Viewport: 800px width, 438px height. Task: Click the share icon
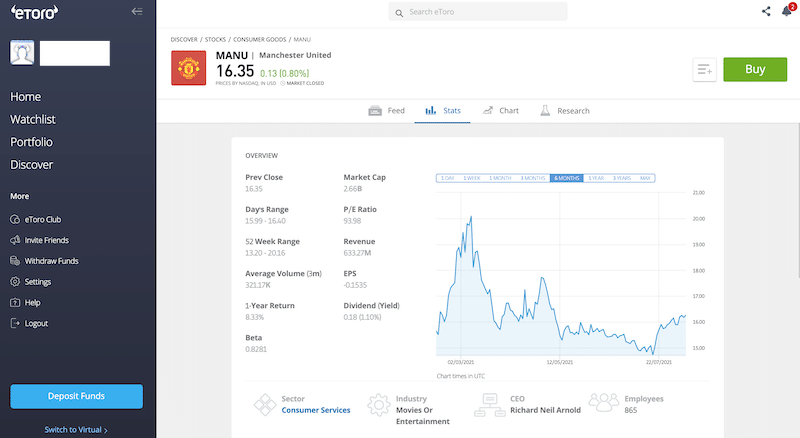[766, 11]
